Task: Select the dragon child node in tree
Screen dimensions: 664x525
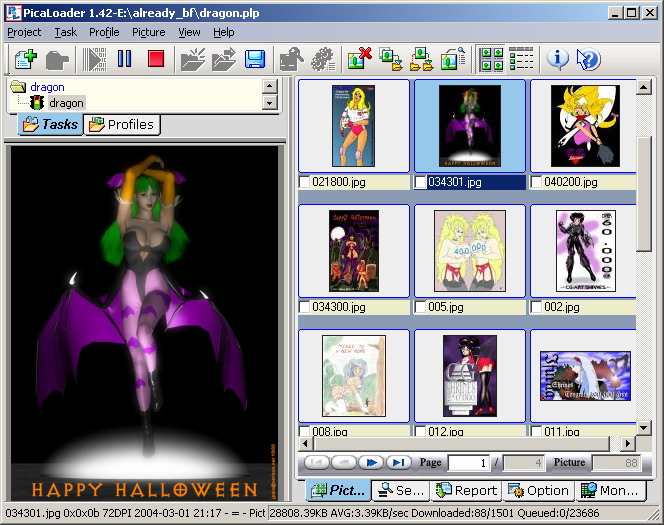Action: point(66,103)
